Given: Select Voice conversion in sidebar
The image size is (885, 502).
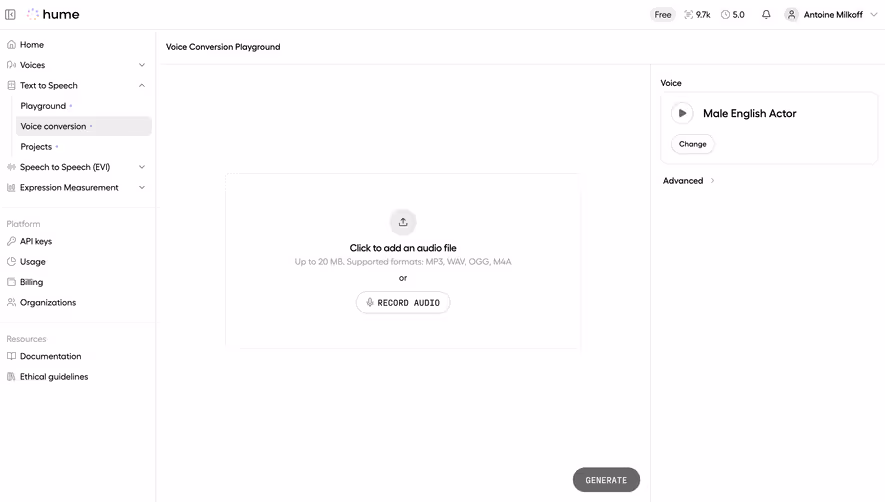Looking at the screenshot, I should pos(84,126).
